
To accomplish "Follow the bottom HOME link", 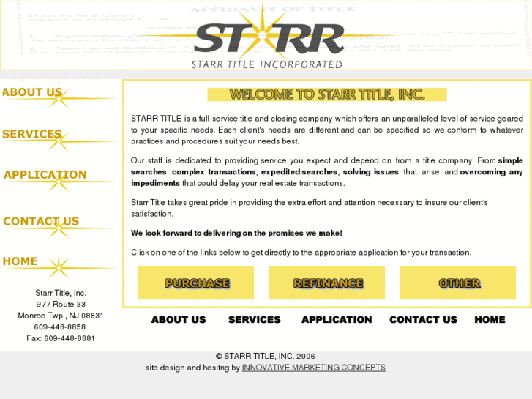I will pyautogui.click(x=490, y=319).
